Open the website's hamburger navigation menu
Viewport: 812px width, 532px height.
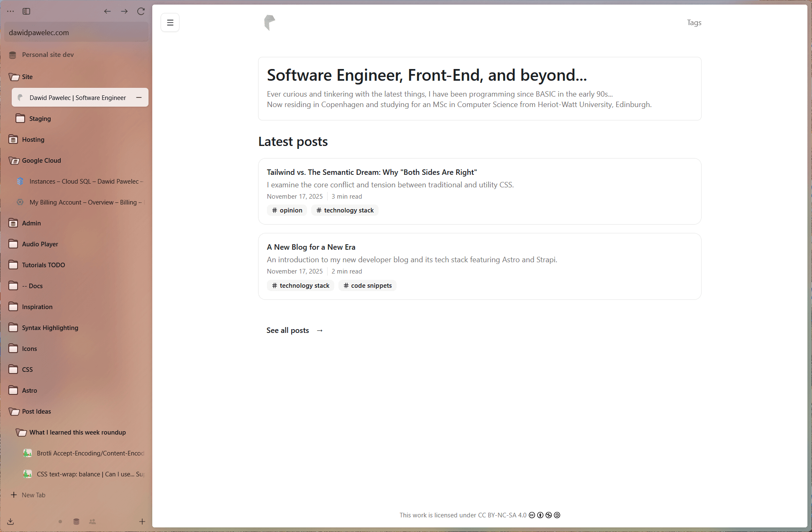pos(170,22)
